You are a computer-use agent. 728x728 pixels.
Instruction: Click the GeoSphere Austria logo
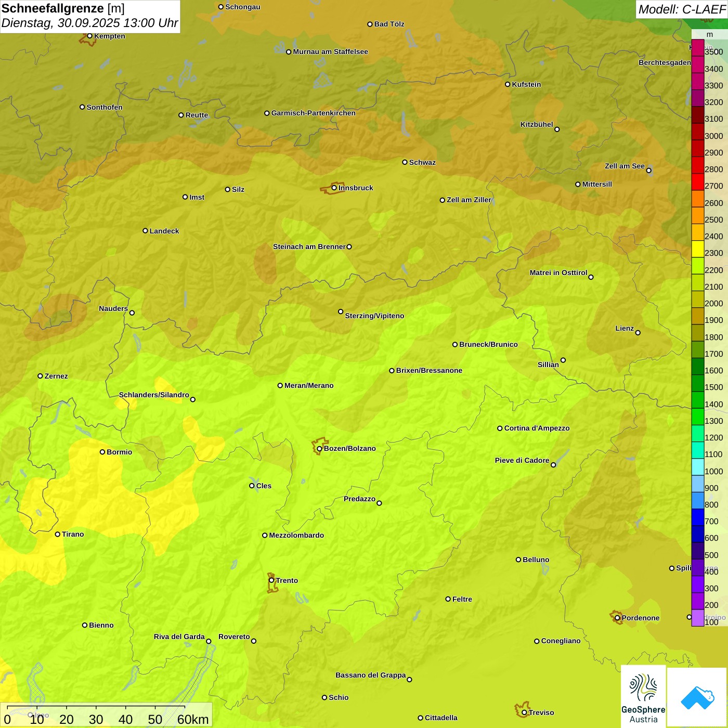click(643, 696)
